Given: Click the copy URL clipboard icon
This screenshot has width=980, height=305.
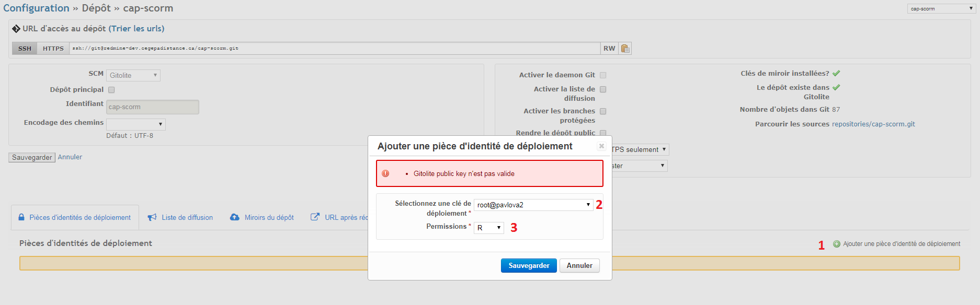Looking at the screenshot, I should pyautogui.click(x=625, y=49).
